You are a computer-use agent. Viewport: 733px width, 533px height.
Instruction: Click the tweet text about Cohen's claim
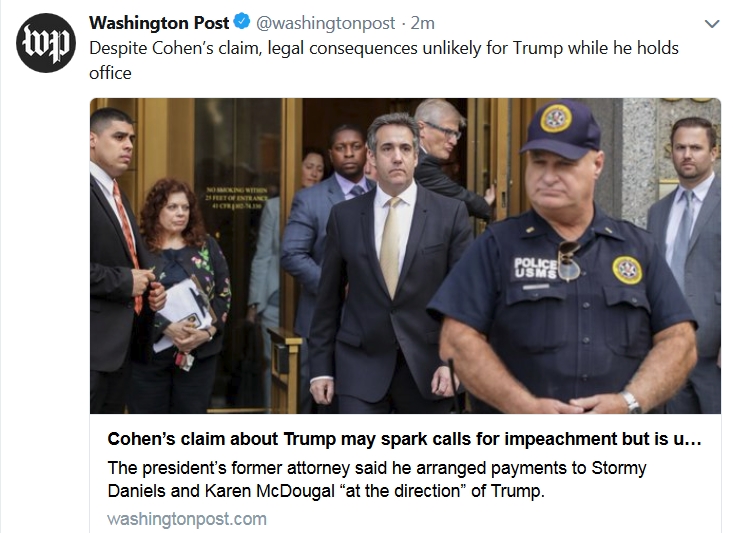[x=370, y=59]
